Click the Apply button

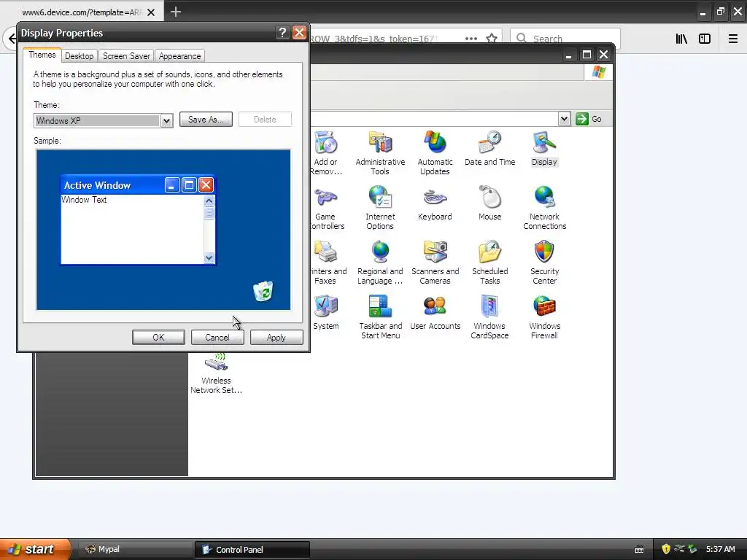(276, 337)
